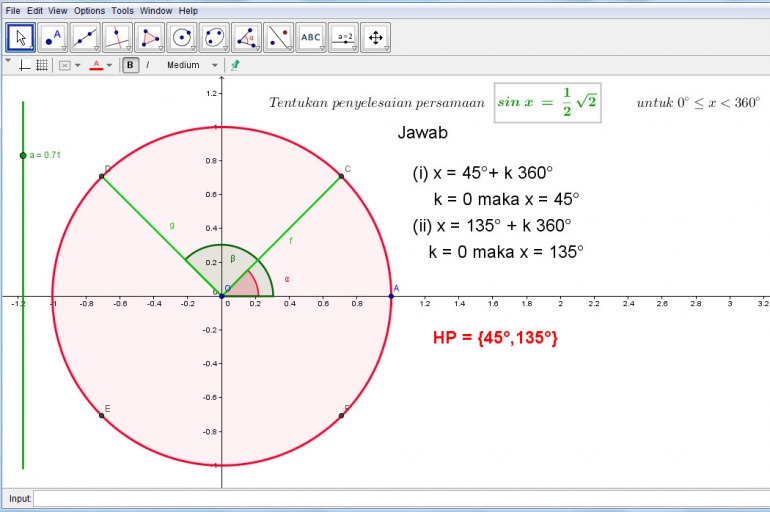Toggle the grid display icon
Image resolution: width=770 pixels, height=512 pixels.
[x=42, y=65]
